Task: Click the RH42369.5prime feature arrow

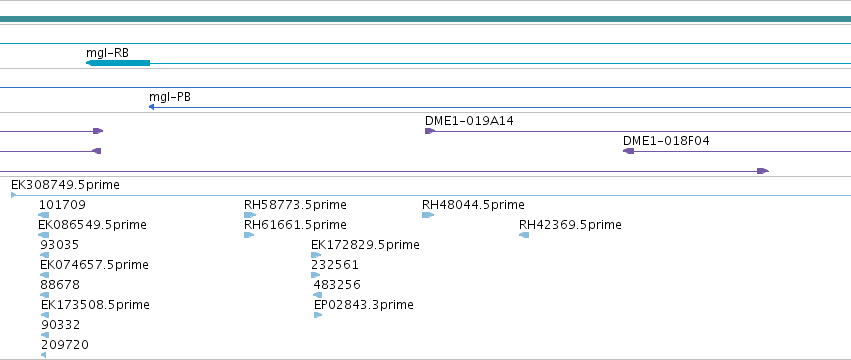Action: pos(524,235)
